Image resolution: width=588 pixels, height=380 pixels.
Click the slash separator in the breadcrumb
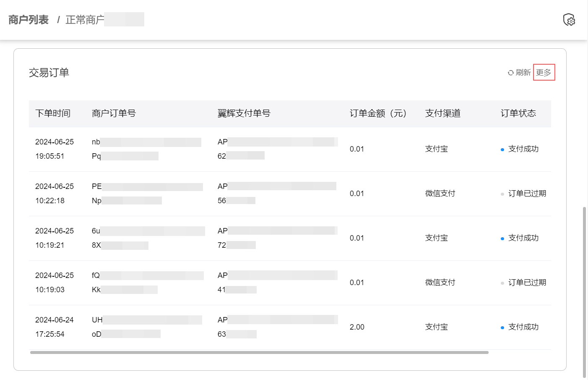(x=59, y=19)
